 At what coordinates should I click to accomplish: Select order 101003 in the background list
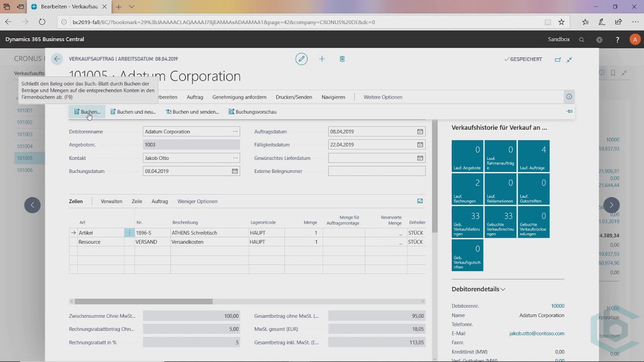click(25, 134)
